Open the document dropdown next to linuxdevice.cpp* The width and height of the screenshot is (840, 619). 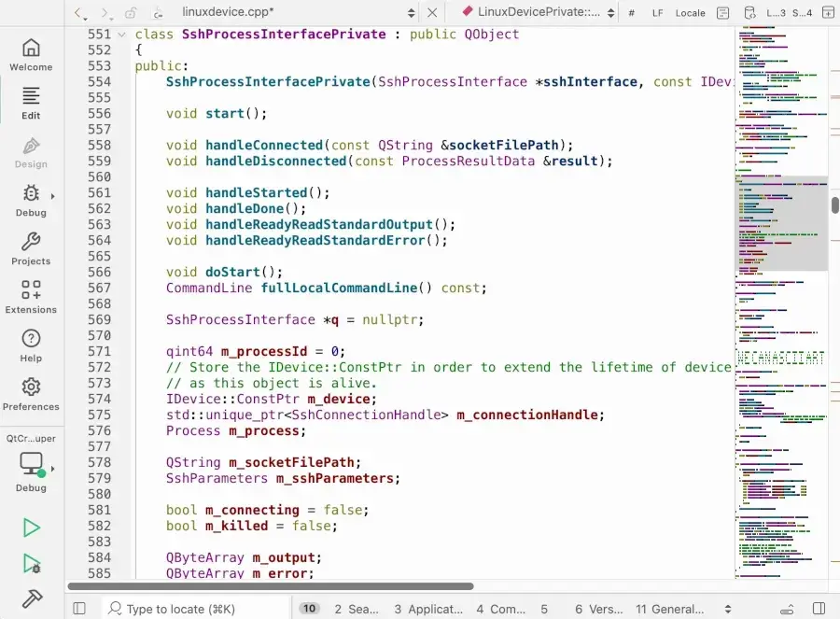[411, 13]
